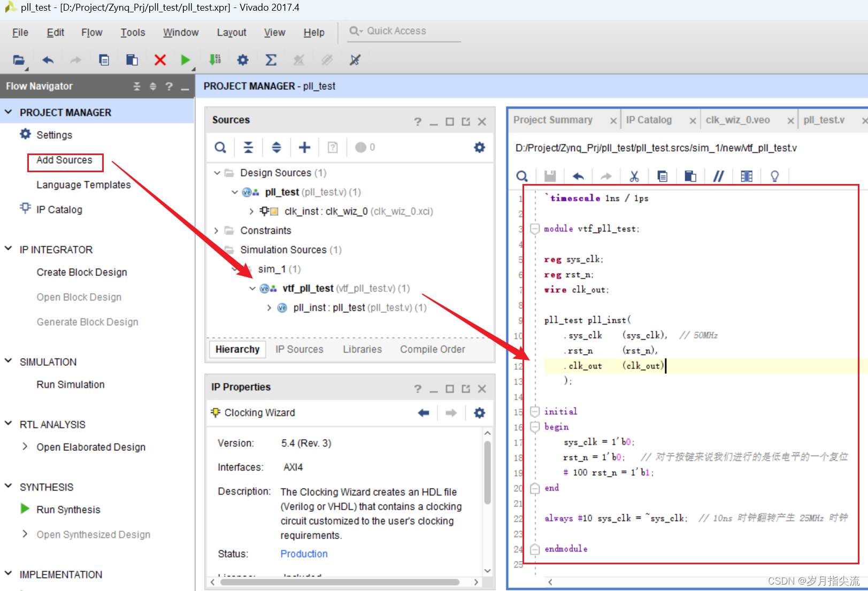The height and width of the screenshot is (591, 868).
Task: Expand the clk_inst clk_wiz_0 node
Action: click(252, 211)
